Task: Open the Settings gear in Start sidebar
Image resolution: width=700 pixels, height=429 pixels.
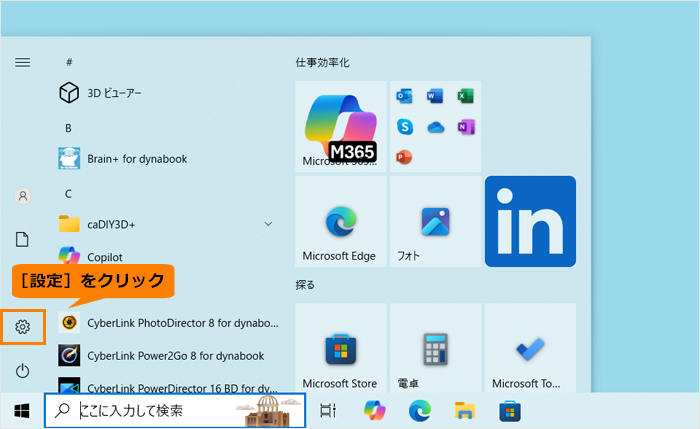Action: tap(22, 327)
